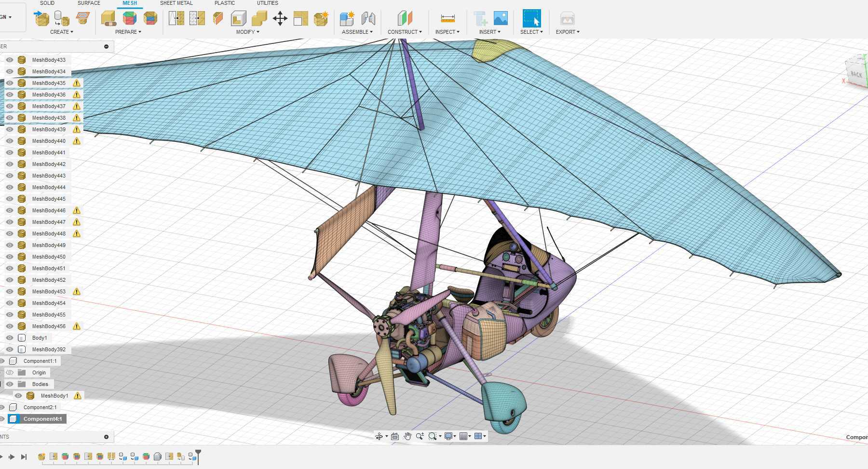Select Component2:1 in the browser tree

(x=40, y=407)
